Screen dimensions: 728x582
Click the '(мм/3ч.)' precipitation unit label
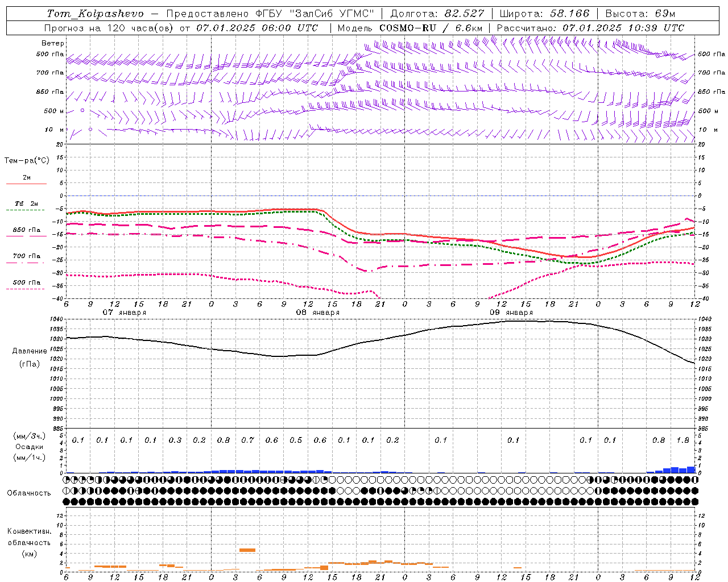click(29, 436)
